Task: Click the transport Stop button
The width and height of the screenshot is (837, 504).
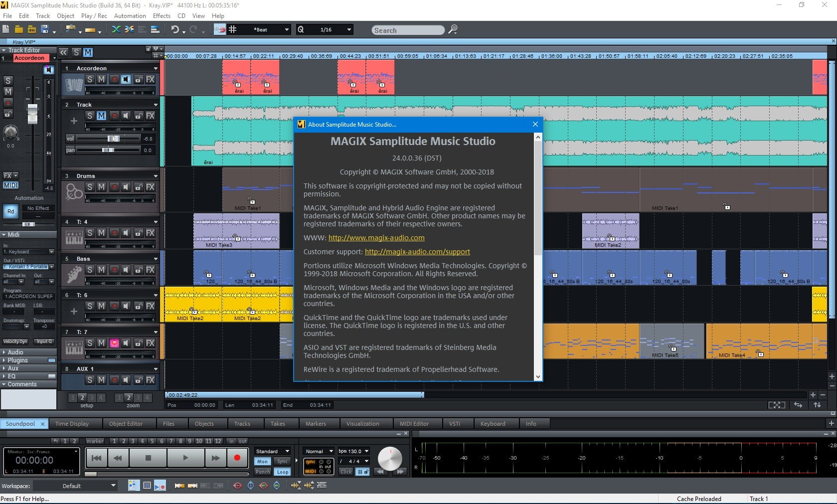Action: click(148, 458)
